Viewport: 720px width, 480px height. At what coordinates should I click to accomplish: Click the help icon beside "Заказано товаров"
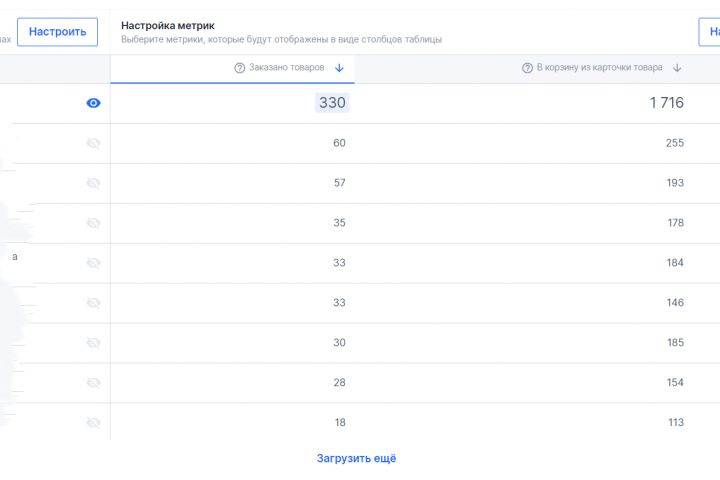pyautogui.click(x=240, y=68)
